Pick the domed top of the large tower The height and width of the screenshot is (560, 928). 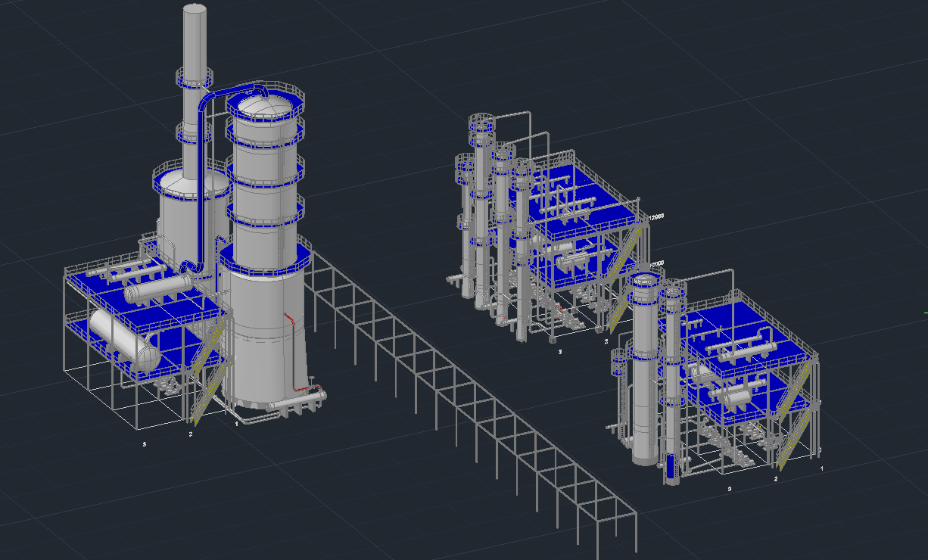(x=266, y=104)
